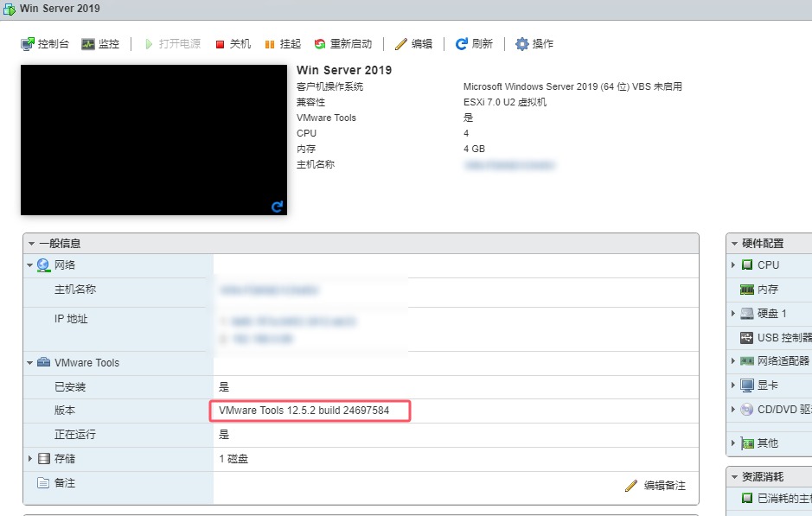Suspend the VM with 挂起

(x=282, y=44)
